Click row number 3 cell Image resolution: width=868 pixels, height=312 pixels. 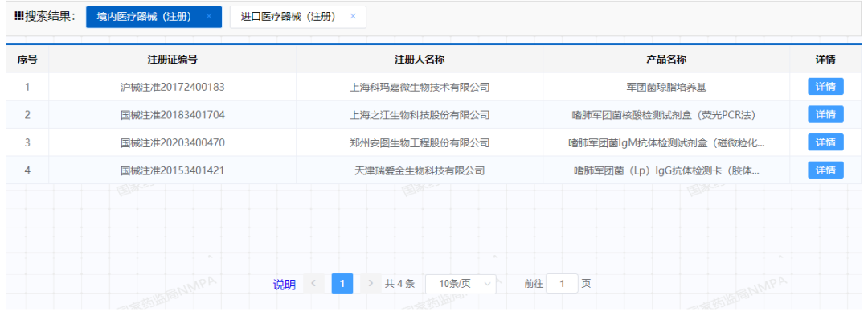(27, 142)
